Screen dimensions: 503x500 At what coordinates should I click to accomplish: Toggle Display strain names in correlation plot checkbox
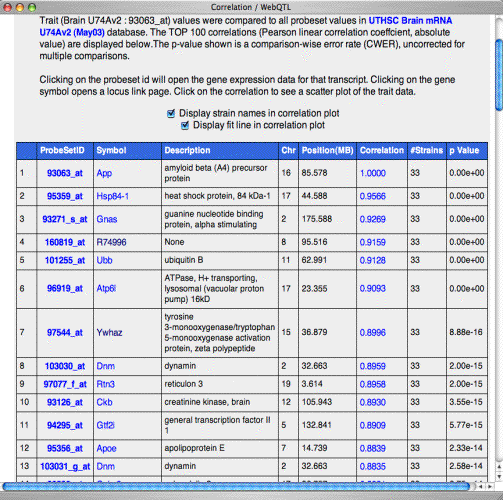[171, 114]
